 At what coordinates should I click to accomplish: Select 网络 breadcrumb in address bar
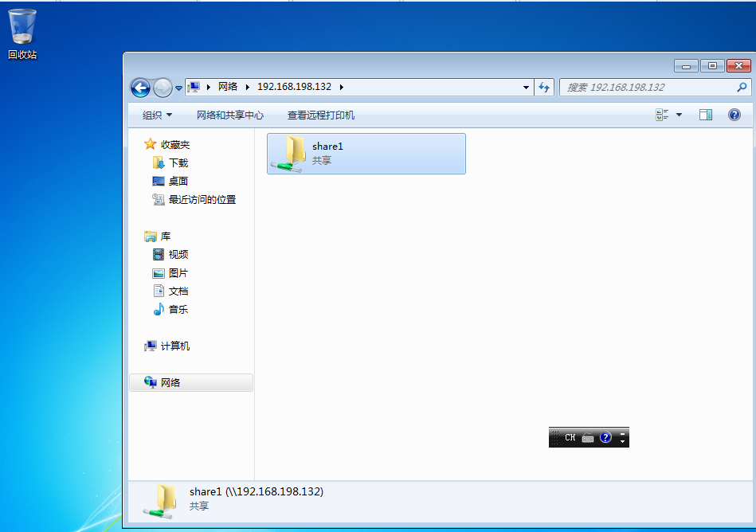228,87
